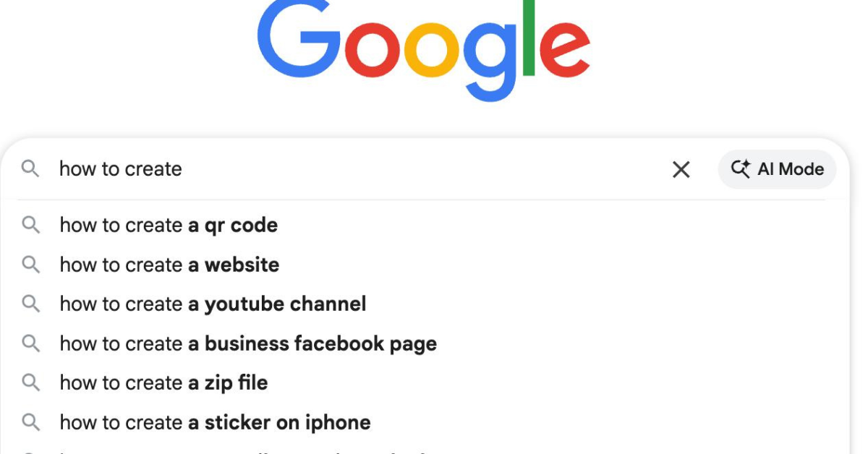The height and width of the screenshot is (454, 868).
Task: Click the search icon next to 'a zip file'
Action: coord(30,382)
